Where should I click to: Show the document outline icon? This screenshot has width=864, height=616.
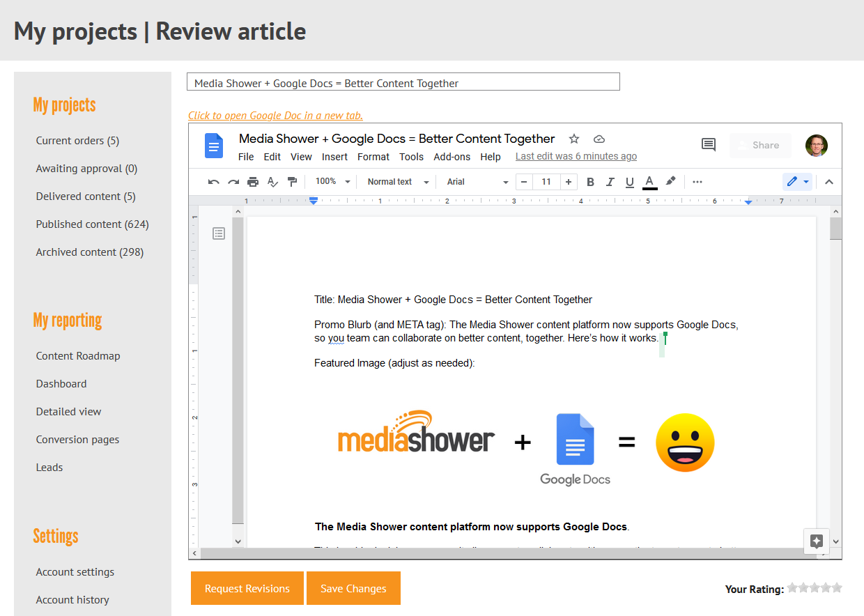click(219, 233)
